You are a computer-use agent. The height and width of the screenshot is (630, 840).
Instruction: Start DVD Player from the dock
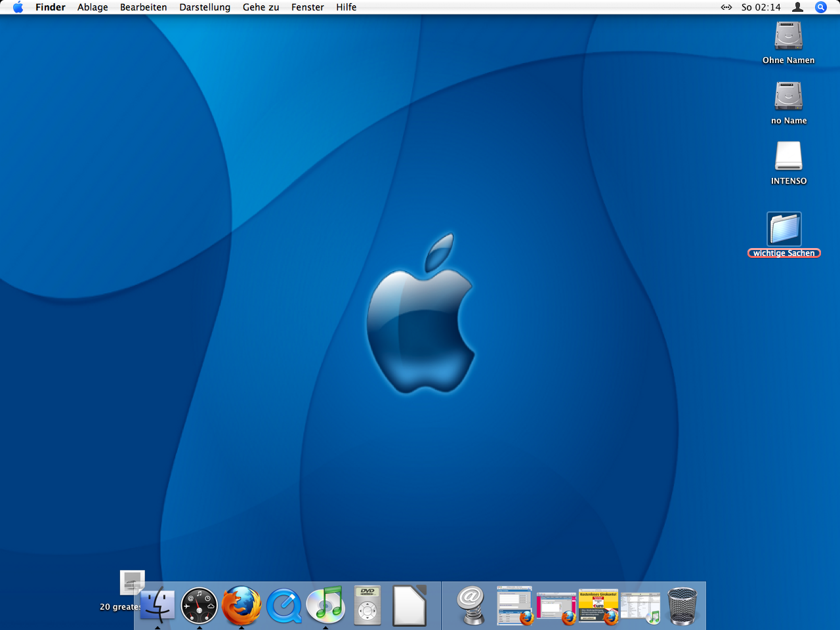coord(367,605)
